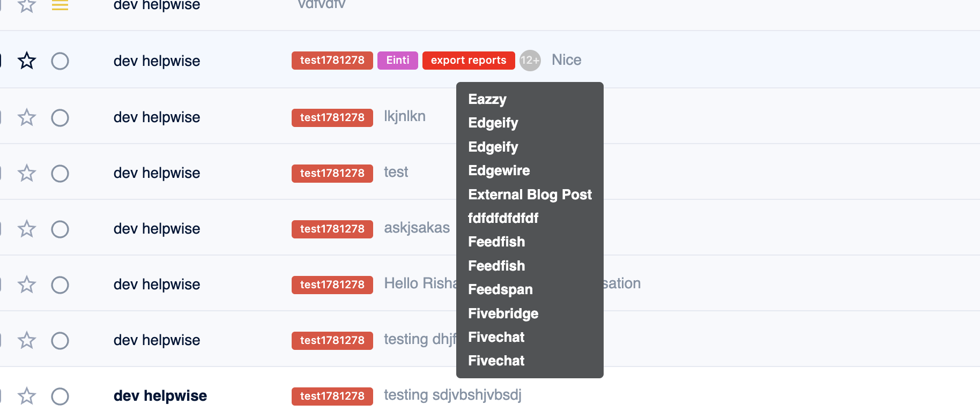This screenshot has height=419, width=980.
Task: Check the circle for "testing sdjvbshjvbsdj" row
Action: tap(60, 396)
